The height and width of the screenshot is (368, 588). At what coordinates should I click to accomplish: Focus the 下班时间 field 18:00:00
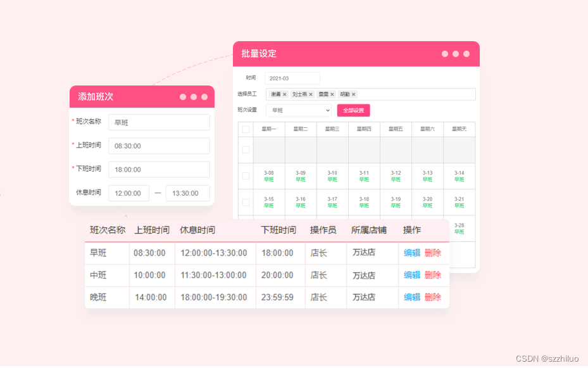click(x=159, y=170)
